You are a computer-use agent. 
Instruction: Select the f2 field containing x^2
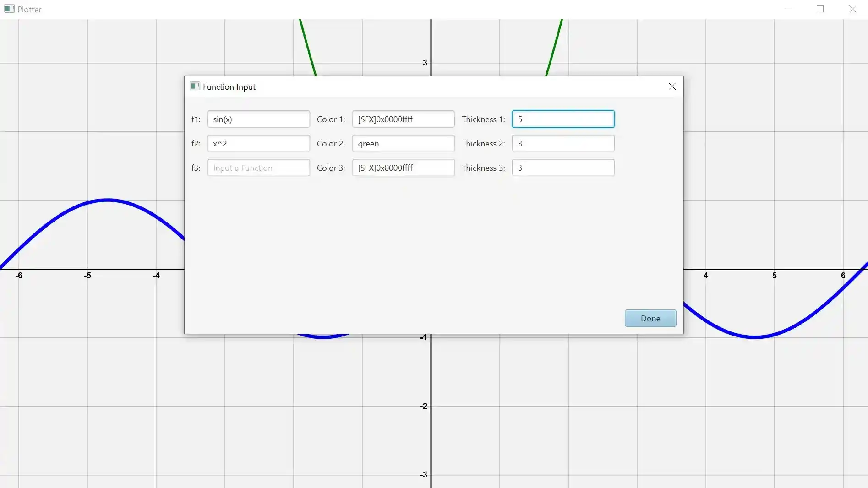pos(258,143)
